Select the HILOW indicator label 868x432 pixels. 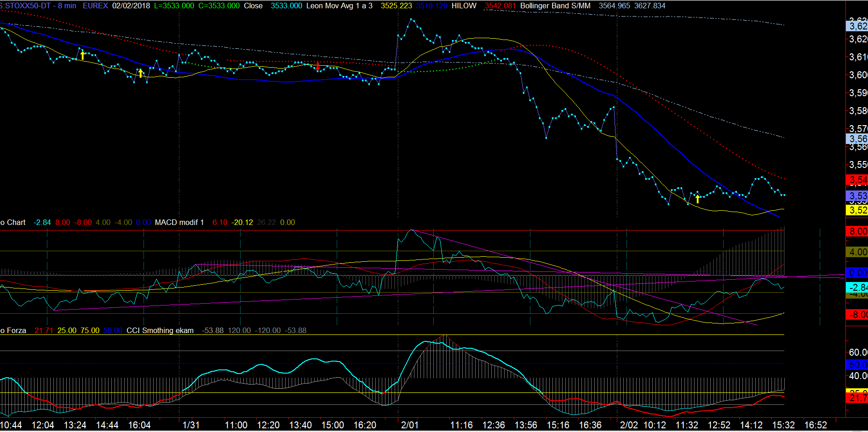pos(464,6)
